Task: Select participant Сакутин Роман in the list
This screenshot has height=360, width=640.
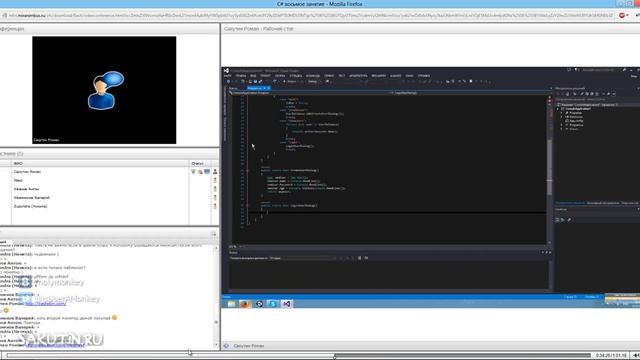Action: click(x=27, y=172)
